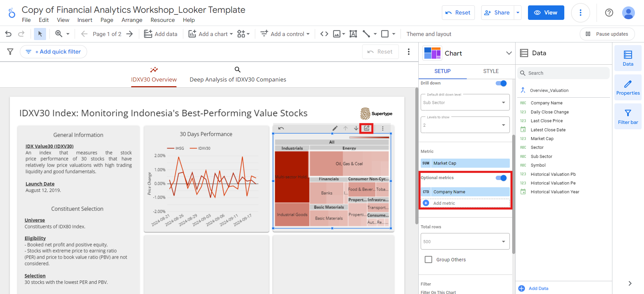
Task: Expand the Chart type chevron
Action: pyautogui.click(x=509, y=53)
